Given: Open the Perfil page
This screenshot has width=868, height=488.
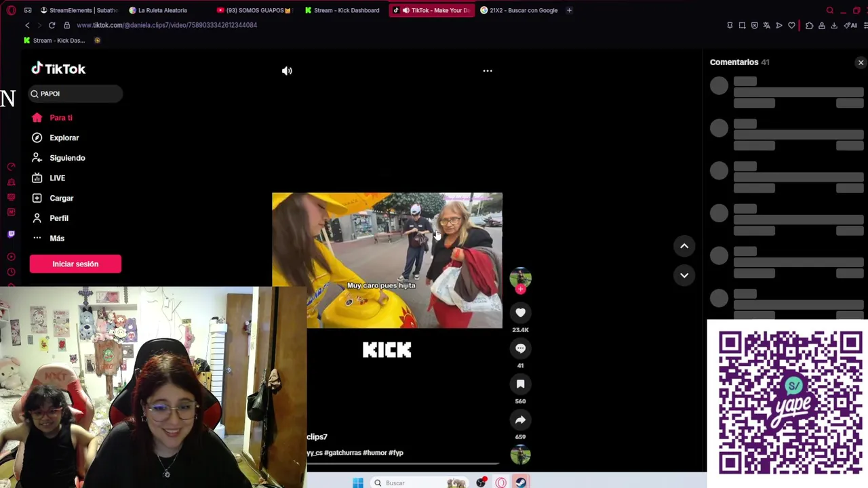Looking at the screenshot, I should (51, 218).
